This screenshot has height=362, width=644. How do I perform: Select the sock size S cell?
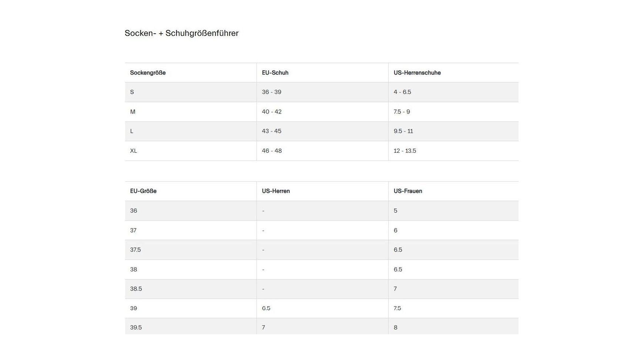tap(191, 92)
